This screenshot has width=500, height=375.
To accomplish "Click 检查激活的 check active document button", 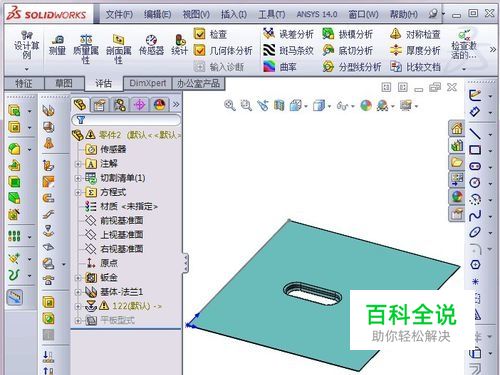I will point(464,45).
